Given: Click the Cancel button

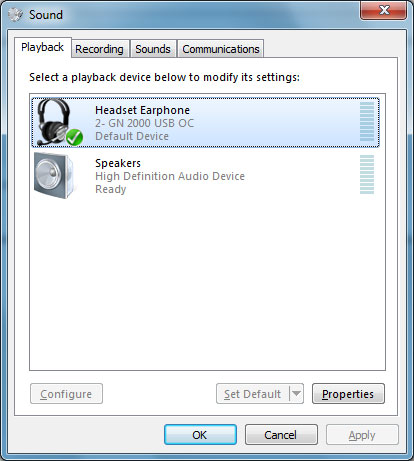Looking at the screenshot, I should pyautogui.click(x=281, y=435).
